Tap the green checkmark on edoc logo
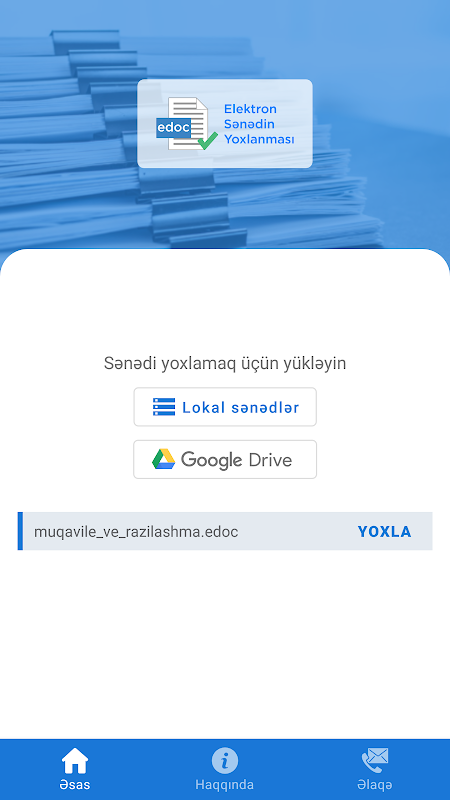Screen dimensions: 450x800 point(207,141)
